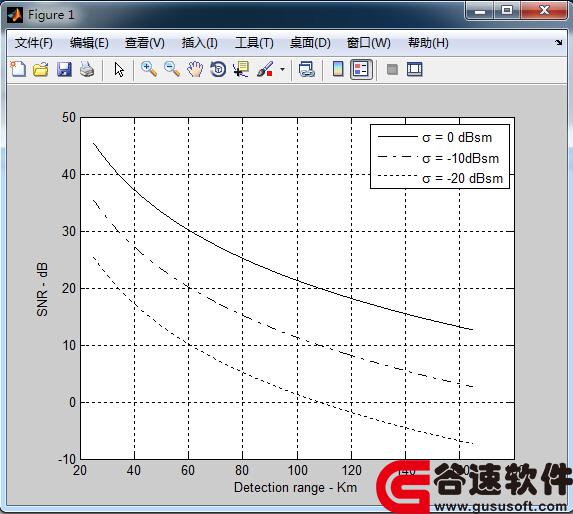This screenshot has height=514, width=573.
Task: Click the y-axis tick label -10
Action: 67,459
